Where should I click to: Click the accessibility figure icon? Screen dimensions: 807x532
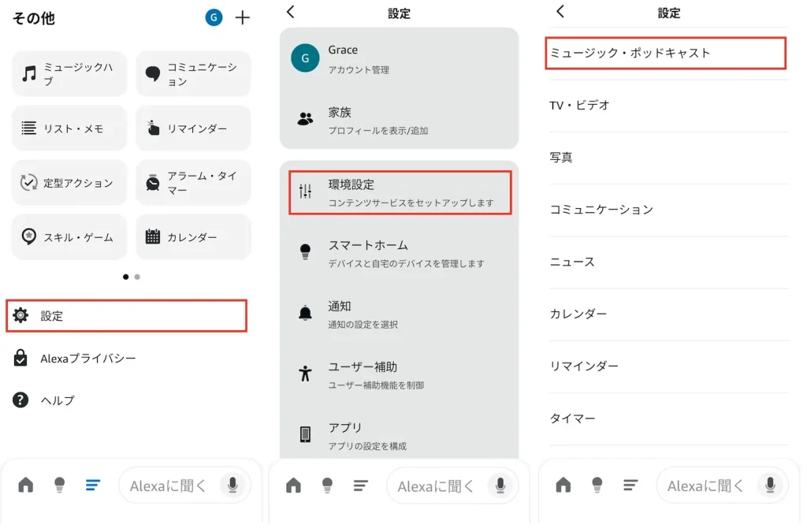(x=305, y=374)
